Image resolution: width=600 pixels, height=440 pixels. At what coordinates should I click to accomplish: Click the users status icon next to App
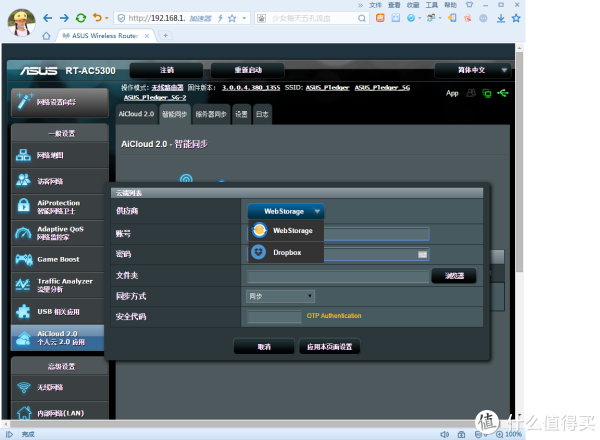pyautogui.click(x=471, y=93)
